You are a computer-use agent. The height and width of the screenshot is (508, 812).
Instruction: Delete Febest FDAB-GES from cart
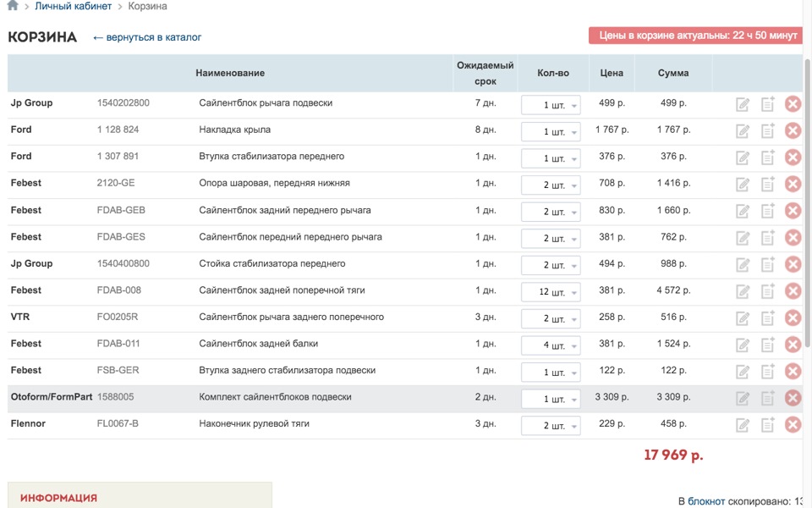[x=793, y=237]
